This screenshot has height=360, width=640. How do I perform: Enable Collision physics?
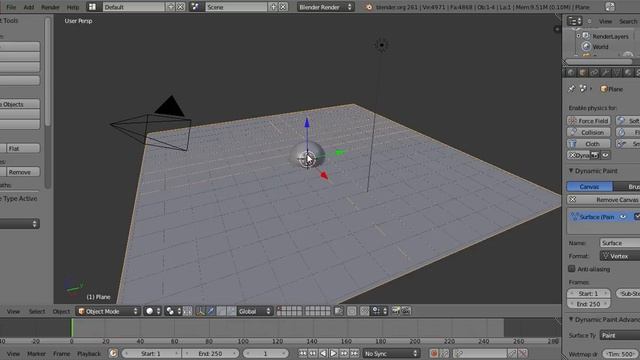point(589,132)
